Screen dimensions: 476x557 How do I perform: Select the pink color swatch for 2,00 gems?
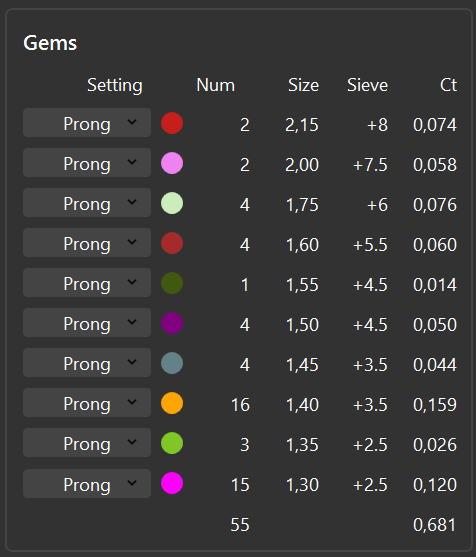[172, 163]
